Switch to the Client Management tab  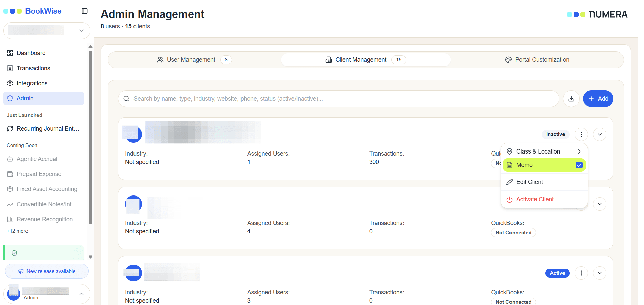pos(366,60)
